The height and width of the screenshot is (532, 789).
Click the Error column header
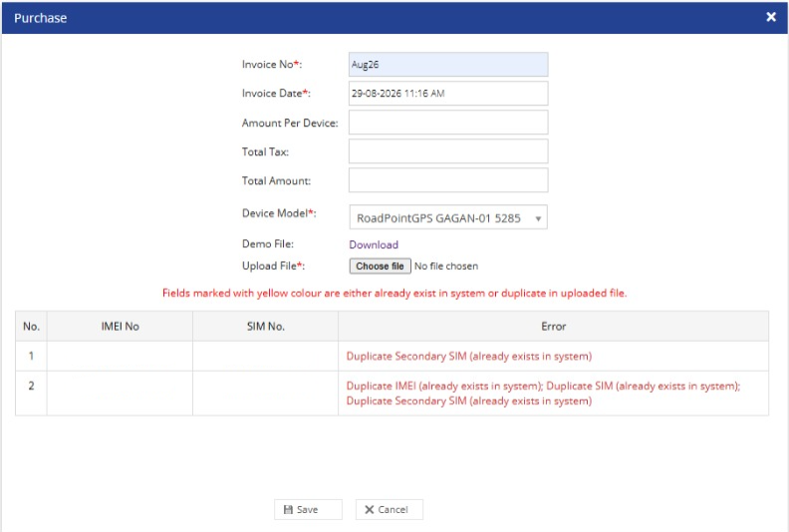click(554, 326)
